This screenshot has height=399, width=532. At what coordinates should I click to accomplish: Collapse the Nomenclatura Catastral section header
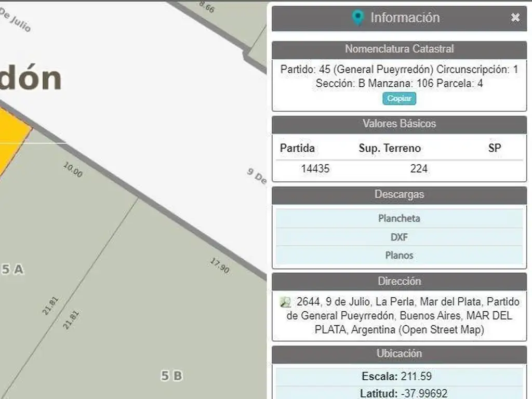398,49
